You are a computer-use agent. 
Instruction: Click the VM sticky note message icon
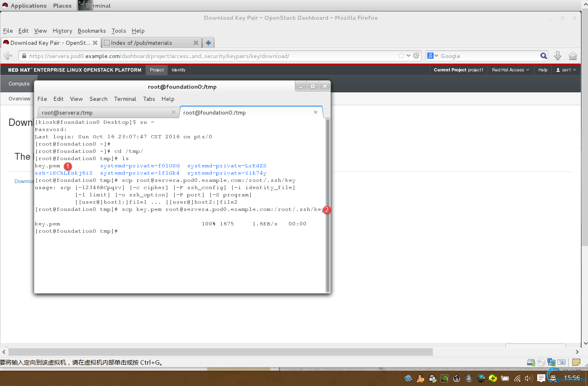(576, 362)
